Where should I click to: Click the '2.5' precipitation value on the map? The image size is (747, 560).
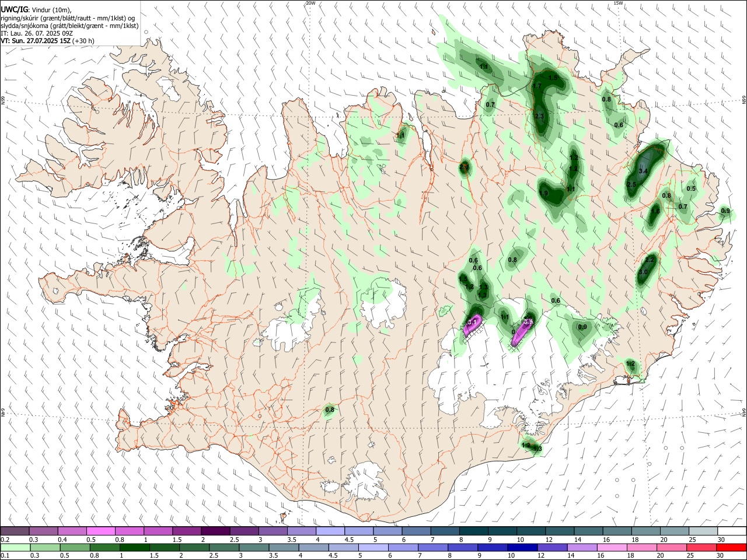pos(631,184)
